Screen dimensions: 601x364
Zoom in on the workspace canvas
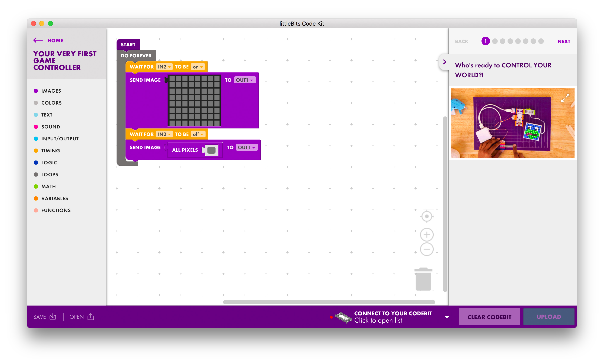[x=426, y=234]
